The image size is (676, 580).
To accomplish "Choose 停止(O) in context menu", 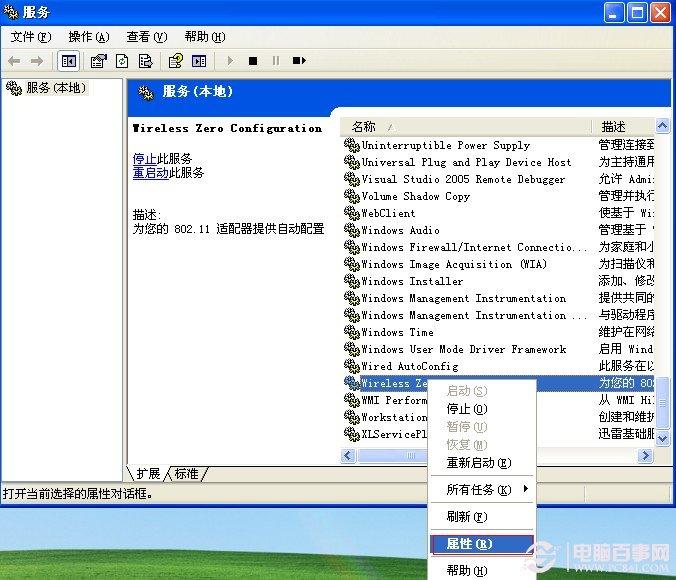I will [x=482, y=408].
